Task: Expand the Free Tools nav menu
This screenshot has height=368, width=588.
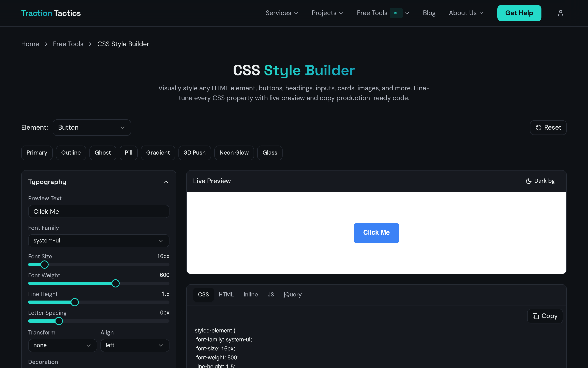Action: tap(383, 13)
